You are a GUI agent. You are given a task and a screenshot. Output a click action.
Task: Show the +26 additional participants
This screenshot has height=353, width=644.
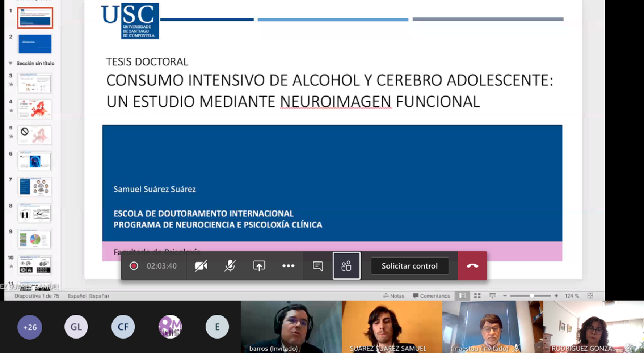30,327
